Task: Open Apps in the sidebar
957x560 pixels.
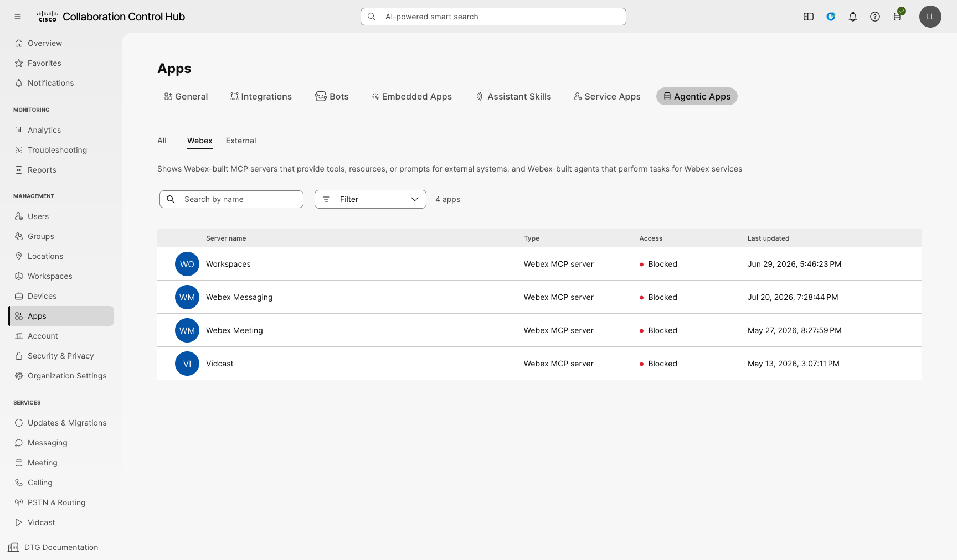Action: [x=61, y=316]
